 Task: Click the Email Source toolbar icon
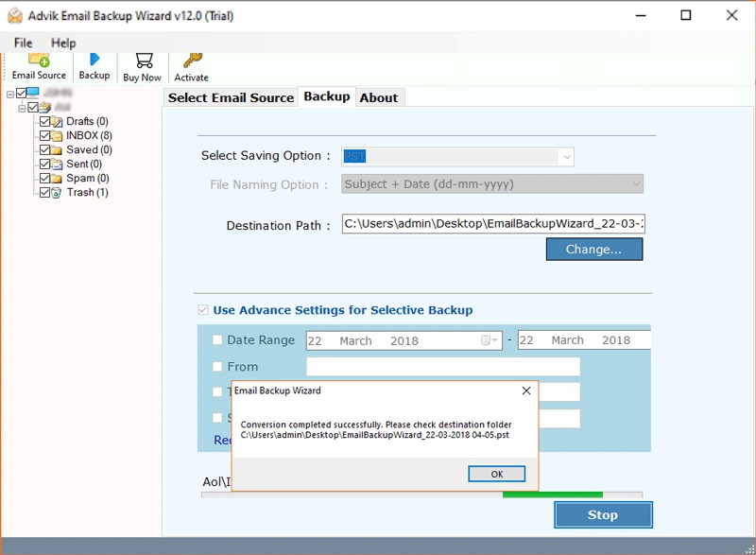tap(39, 61)
